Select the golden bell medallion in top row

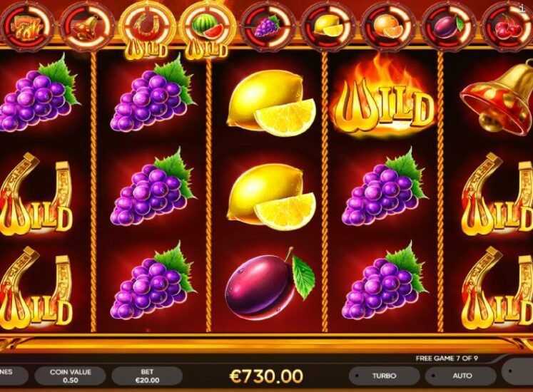click(x=86, y=26)
